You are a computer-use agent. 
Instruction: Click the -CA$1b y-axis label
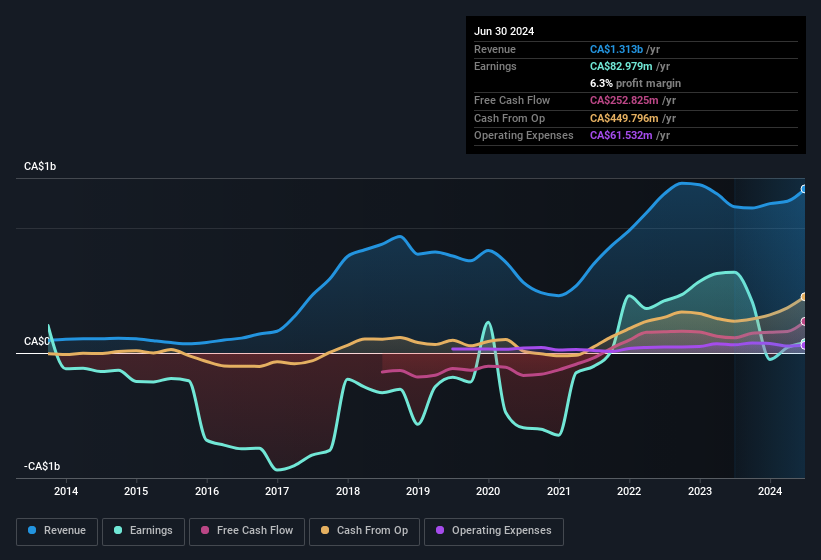pos(42,466)
